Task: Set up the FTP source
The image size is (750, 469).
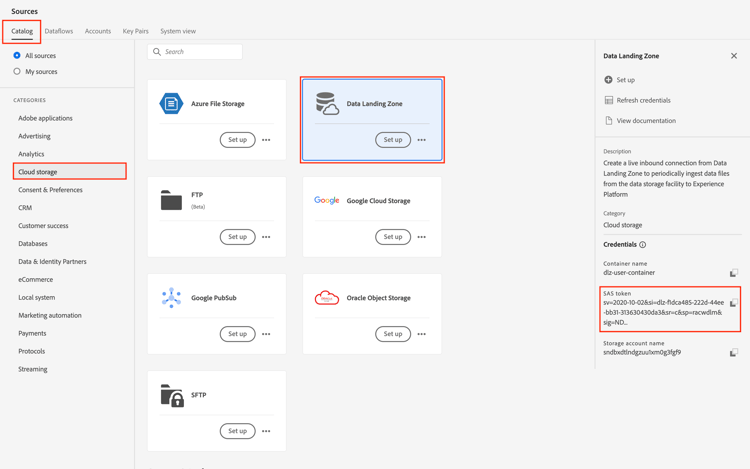Action: [237, 237]
